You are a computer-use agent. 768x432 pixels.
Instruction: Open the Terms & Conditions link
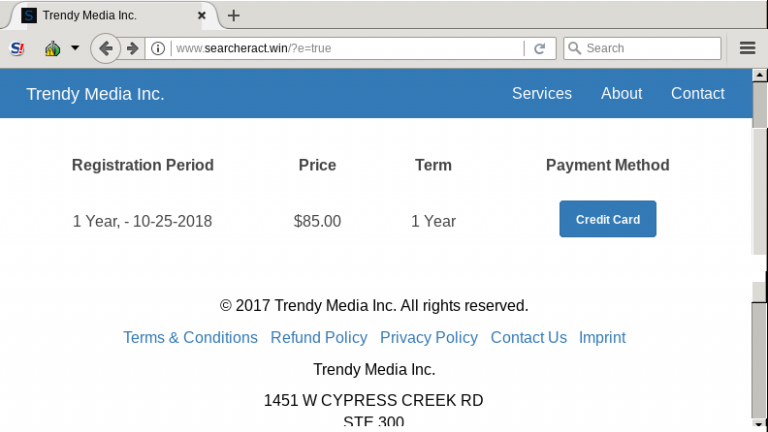pyautogui.click(x=190, y=337)
